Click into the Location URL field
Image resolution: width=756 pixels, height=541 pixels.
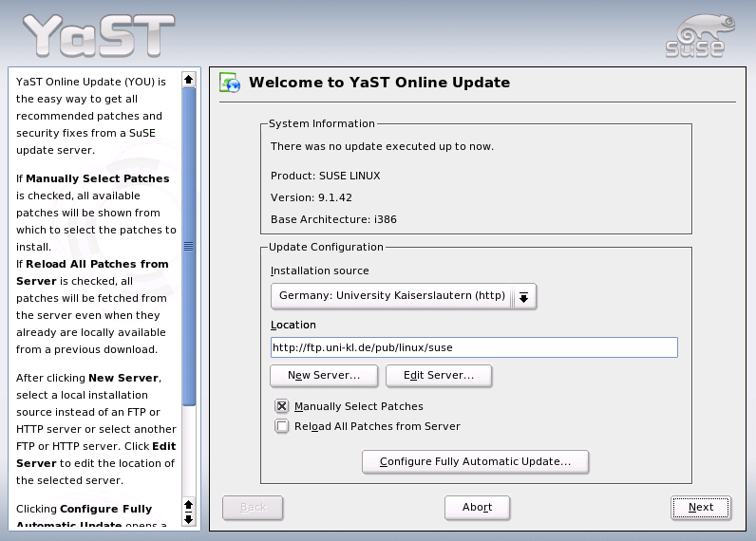tap(474, 347)
